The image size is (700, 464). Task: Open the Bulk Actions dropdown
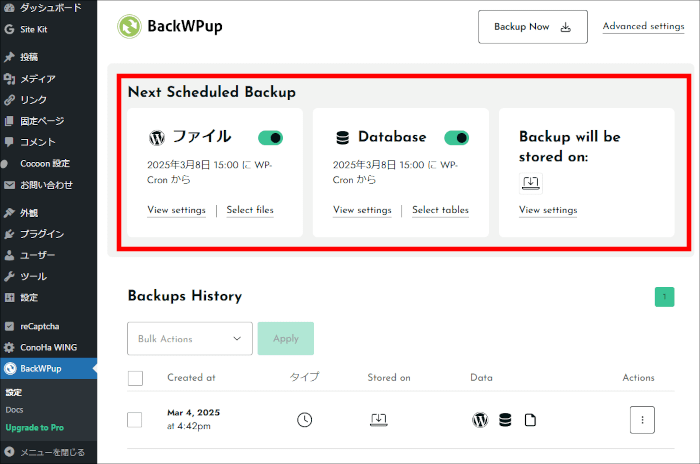point(190,339)
